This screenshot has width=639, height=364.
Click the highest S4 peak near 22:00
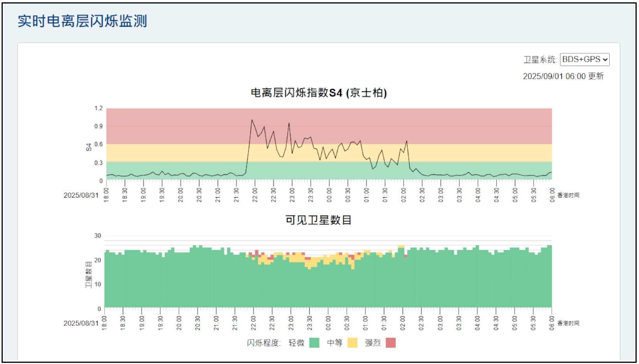tap(252, 120)
